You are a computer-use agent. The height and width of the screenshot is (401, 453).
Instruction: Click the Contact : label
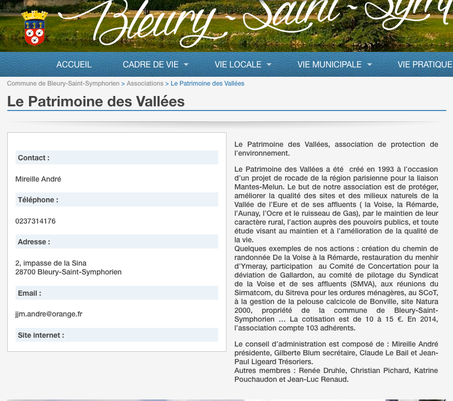pos(34,158)
